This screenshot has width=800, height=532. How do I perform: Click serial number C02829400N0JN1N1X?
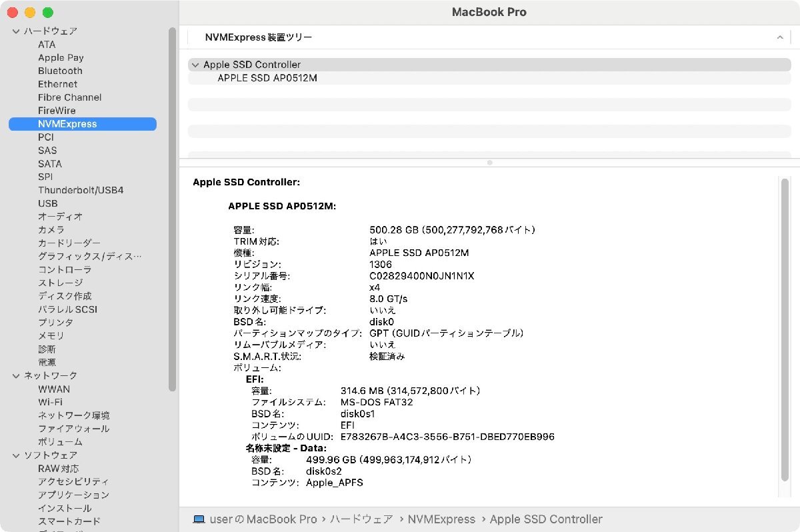[x=421, y=276]
